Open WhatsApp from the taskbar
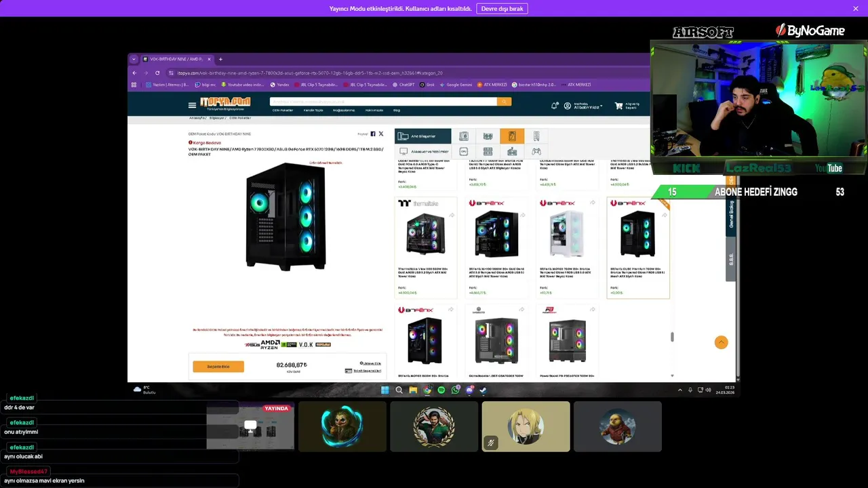Screen dimensions: 868x488 point(455,390)
